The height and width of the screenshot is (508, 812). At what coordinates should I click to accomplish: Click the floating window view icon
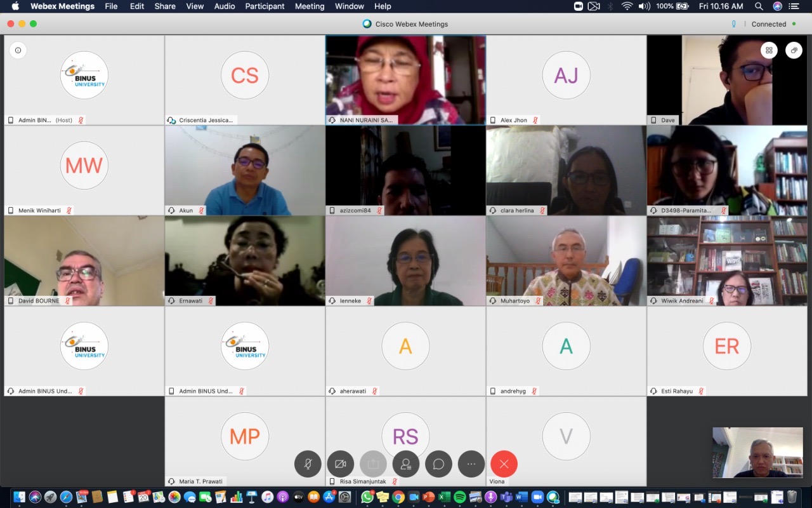click(x=794, y=50)
